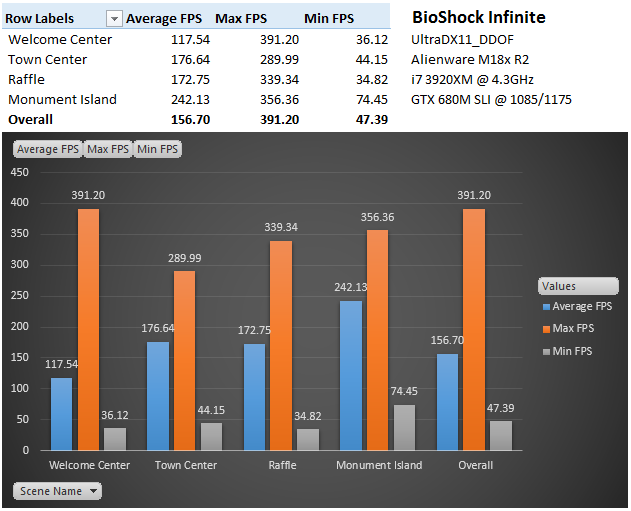Select Raffle chart axis label
Viewport: 631px width, 511px height.
tap(282, 465)
